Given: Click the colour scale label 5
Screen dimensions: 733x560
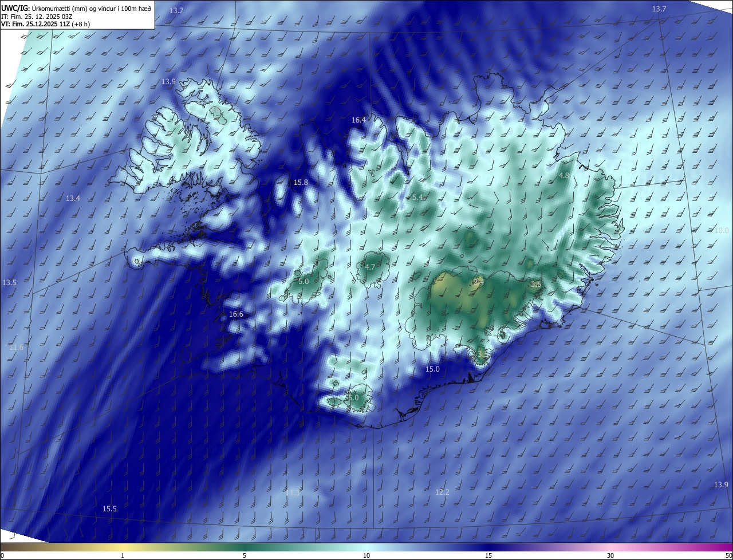Looking at the screenshot, I should (x=245, y=556).
